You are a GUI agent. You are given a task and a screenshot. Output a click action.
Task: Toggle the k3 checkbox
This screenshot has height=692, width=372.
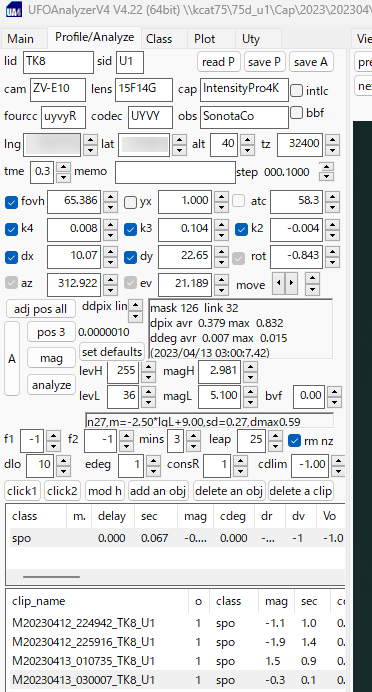131,229
